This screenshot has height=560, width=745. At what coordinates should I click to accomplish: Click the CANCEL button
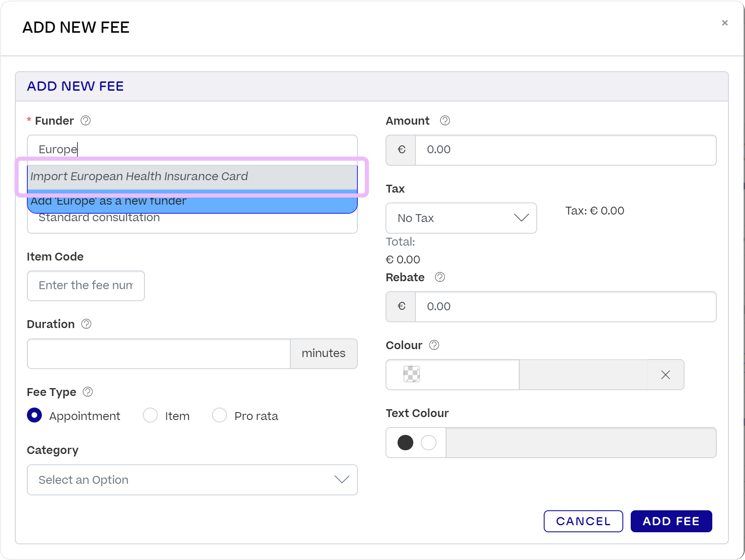tap(583, 521)
